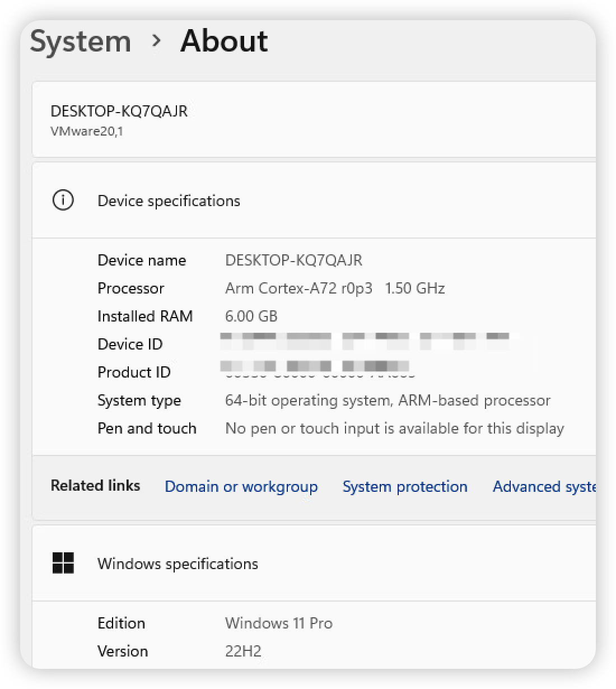The height and width of the screenshot is (689, 616).
Task: Open Domain or workgroup link
Action: click(x=241, y=486)
